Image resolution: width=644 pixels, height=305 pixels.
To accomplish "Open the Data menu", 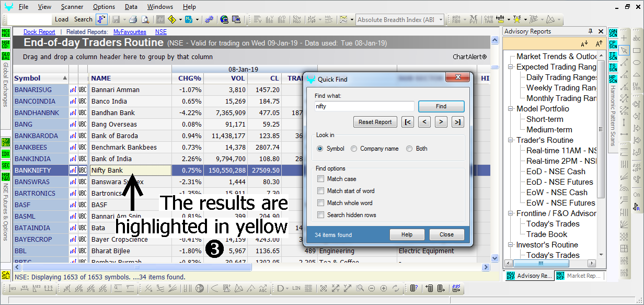I will click(x=131, y=7).
